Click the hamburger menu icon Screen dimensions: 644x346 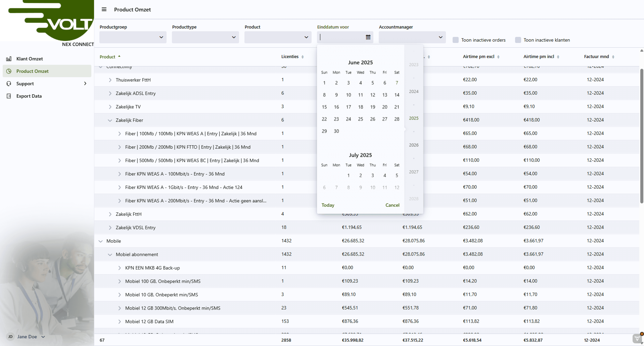pos(104,10)
